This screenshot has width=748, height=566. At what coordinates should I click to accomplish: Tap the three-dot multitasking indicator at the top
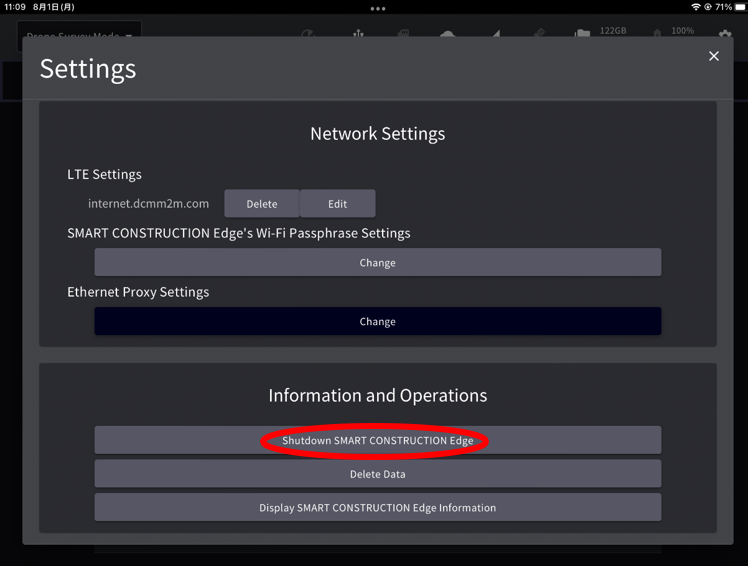pos(378,9)
